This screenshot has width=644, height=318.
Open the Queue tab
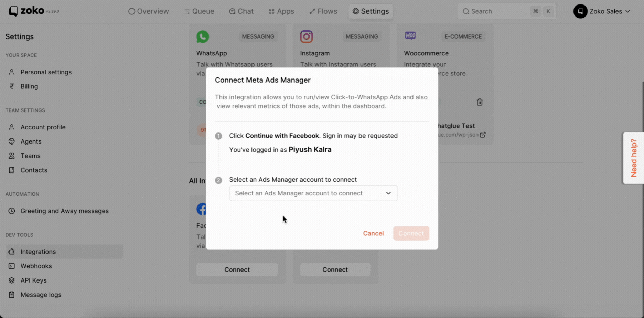pos(199,11)
